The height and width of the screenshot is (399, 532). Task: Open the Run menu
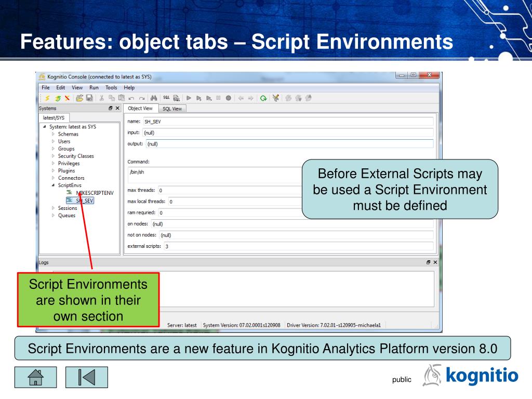(94, 87)
